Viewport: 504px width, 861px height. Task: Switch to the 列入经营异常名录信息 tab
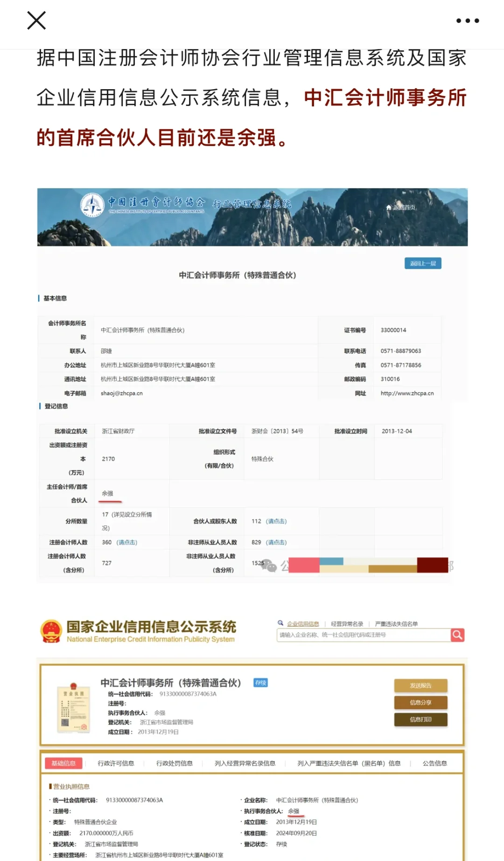[x=245, y=763]
